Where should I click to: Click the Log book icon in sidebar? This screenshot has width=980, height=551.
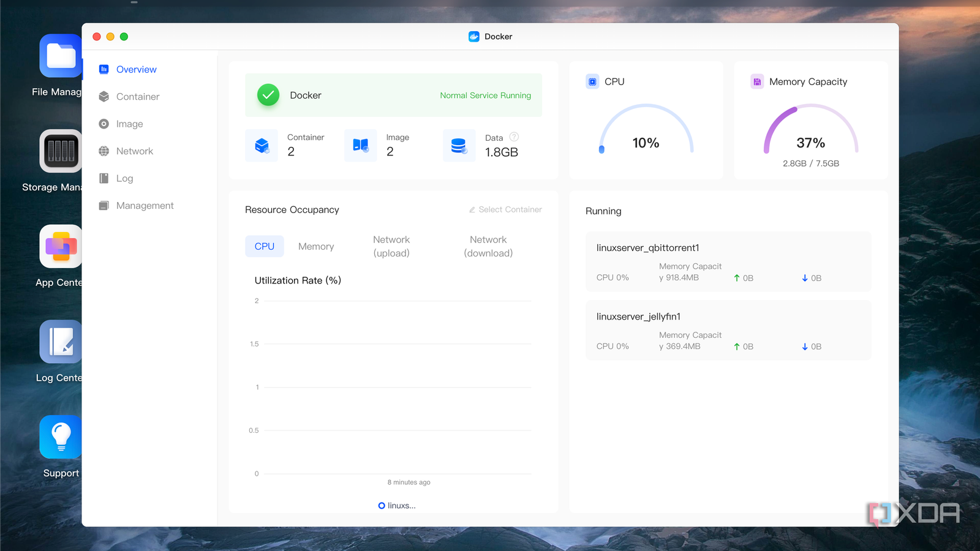[x=104, y=178]
